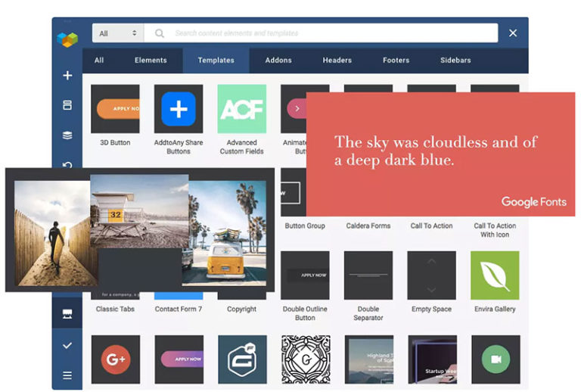Click the Undo arrow in sidebar

pos(67,164)
